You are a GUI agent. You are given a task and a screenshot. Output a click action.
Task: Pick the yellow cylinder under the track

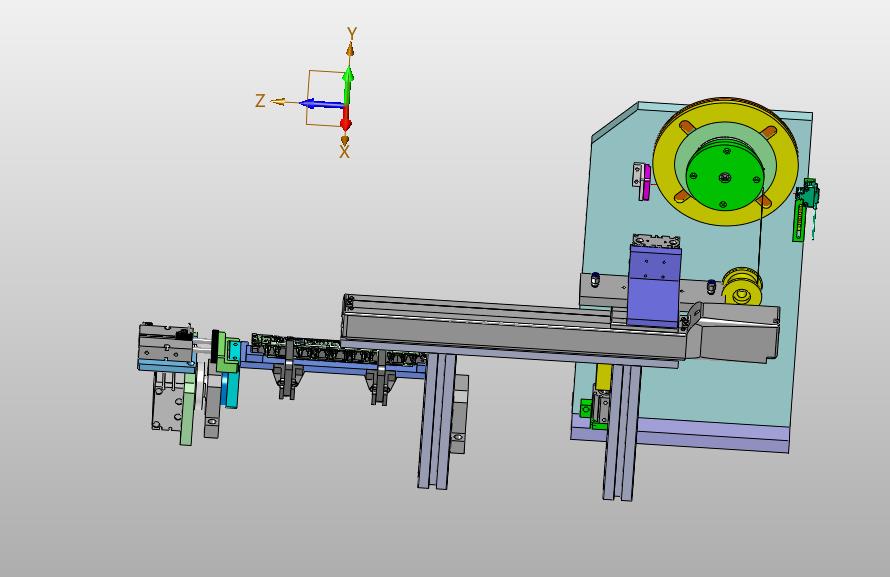click(x=603, y=376)
